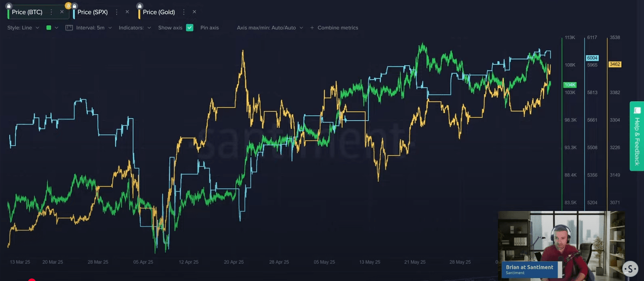This screenshot has height=281, width=644.
Task: Click the lock icon above Price (Gold)
Action: [x=140, y=6]
